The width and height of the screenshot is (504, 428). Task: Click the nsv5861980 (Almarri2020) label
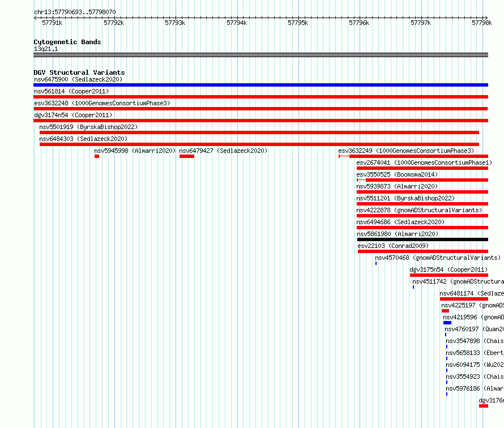pos(398,234)
